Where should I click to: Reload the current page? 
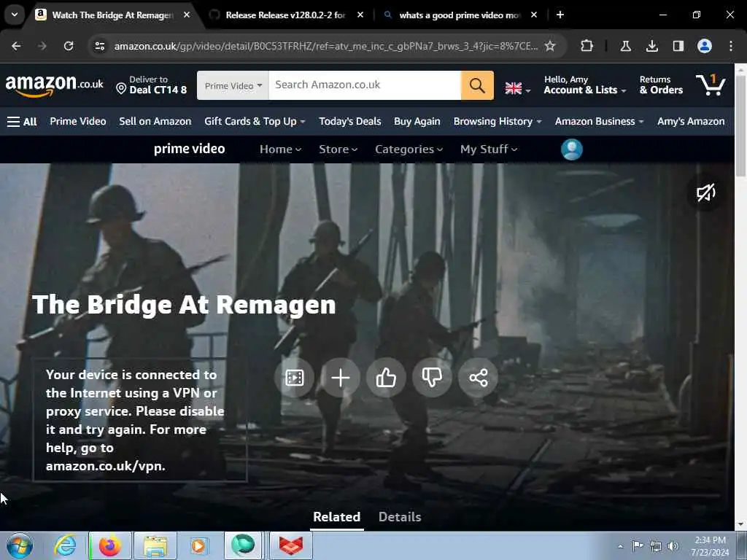pyautogui.click(x=69, y=46)
